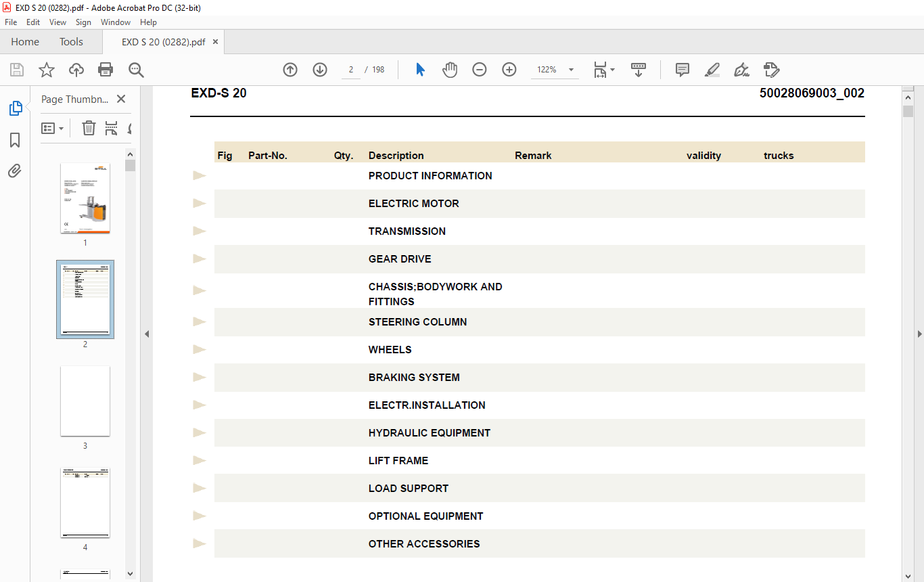Go to next page arrow

(320, 70)
